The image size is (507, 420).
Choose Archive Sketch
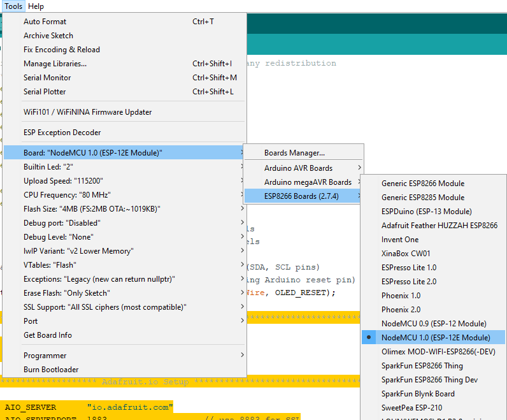click(x=124, y=36)
